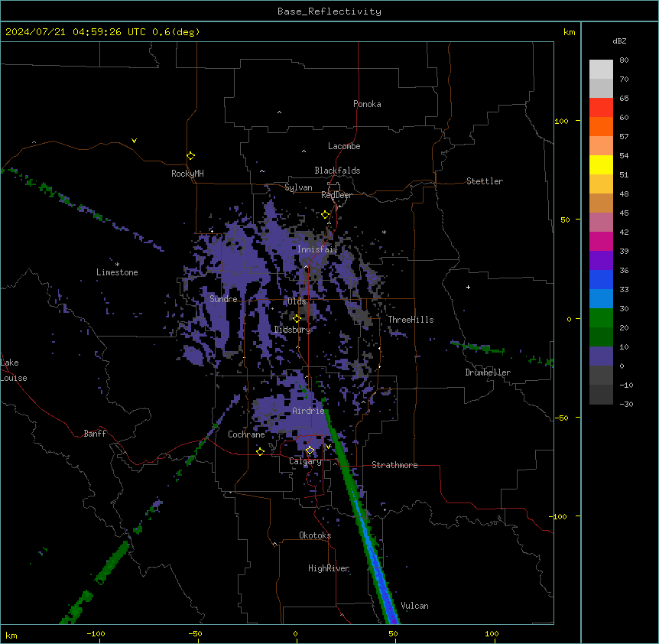Click the vertical axis -50 km tick label
Image resolution: width=659 pixels, height=644 pixels.
coord(561,418)
